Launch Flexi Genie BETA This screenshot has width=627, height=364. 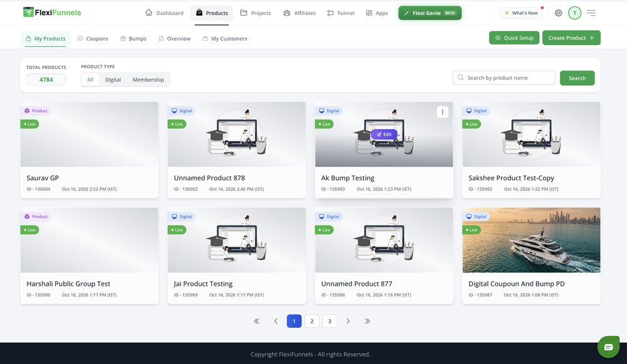(x=430, y=13)
